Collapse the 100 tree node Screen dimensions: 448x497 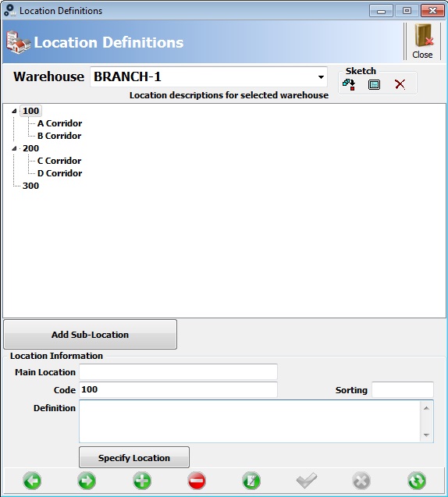click(x=14, y=111)
